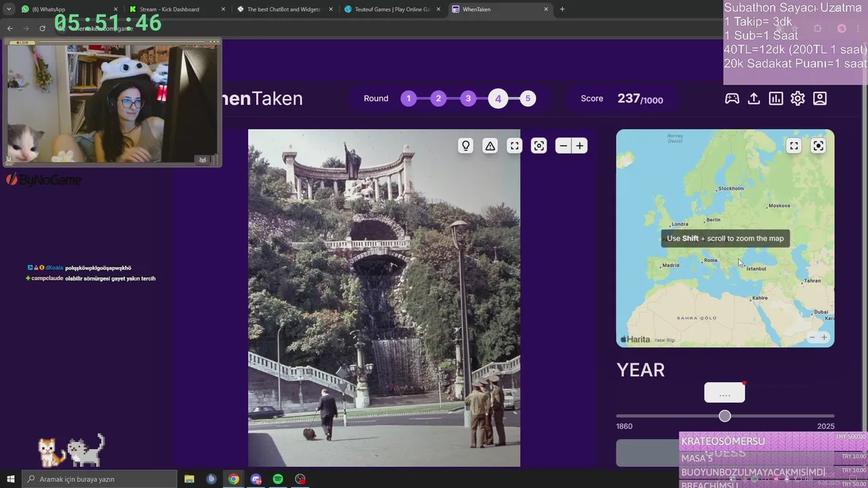This screenshot has height=488, width=868.
Task: Close the WhenTaken tab
Action: [546, 9]
